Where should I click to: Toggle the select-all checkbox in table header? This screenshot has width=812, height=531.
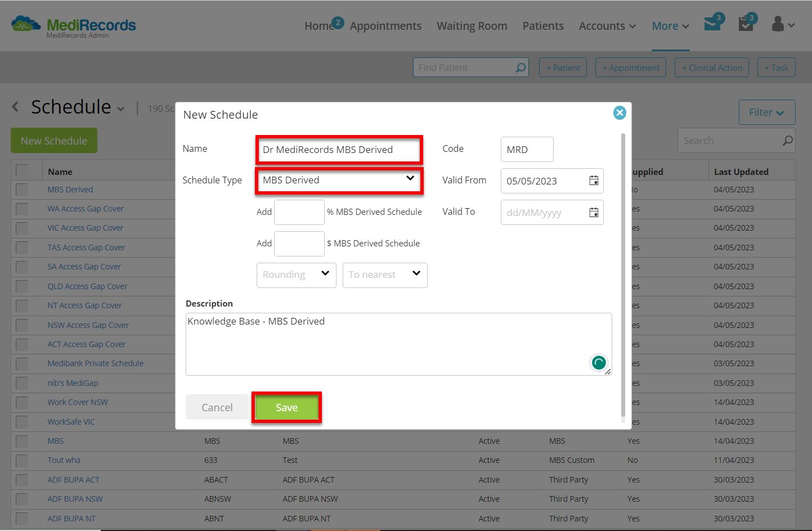click(x=22, y=171)
